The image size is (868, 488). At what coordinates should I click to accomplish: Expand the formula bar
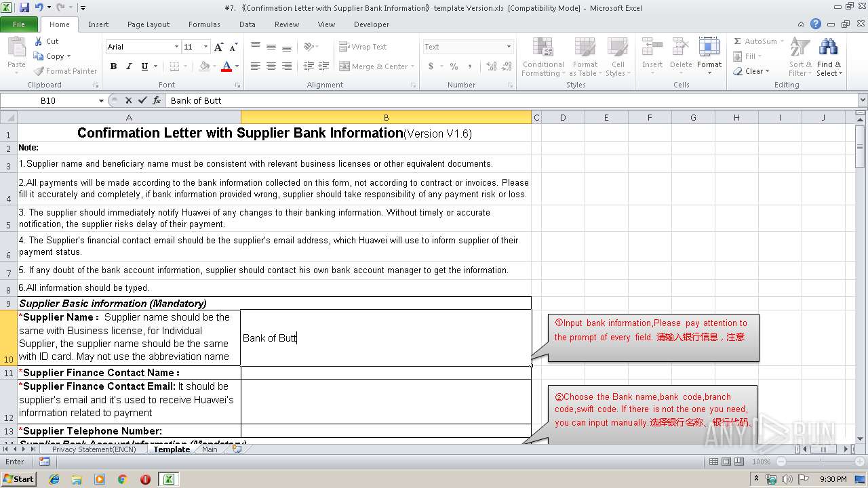pyautogui.click(x=863, y=100)
